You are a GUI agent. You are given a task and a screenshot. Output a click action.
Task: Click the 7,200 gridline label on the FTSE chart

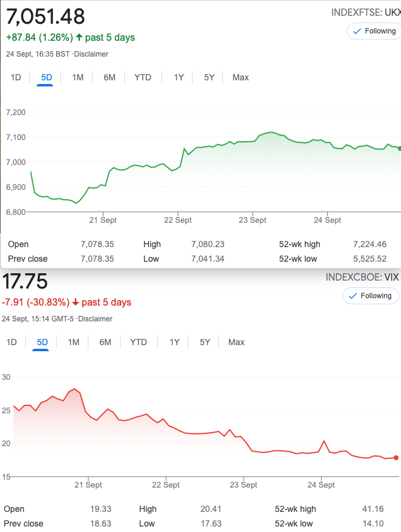(16, 112)
